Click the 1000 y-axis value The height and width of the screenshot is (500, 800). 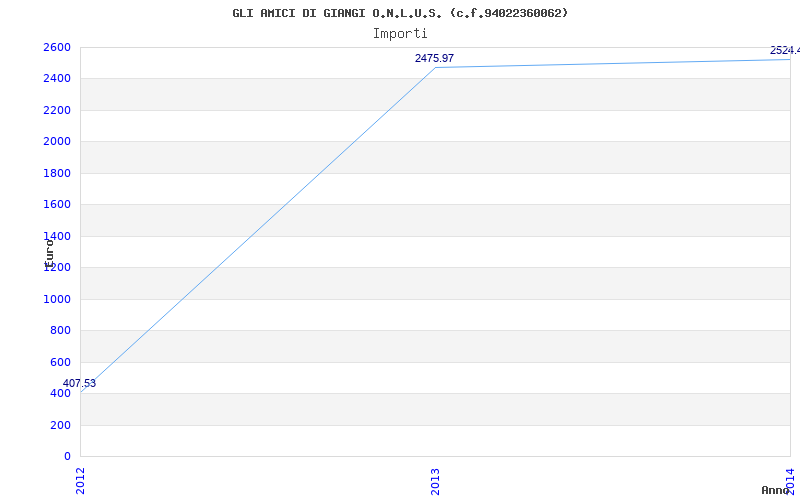pos(57,299)
